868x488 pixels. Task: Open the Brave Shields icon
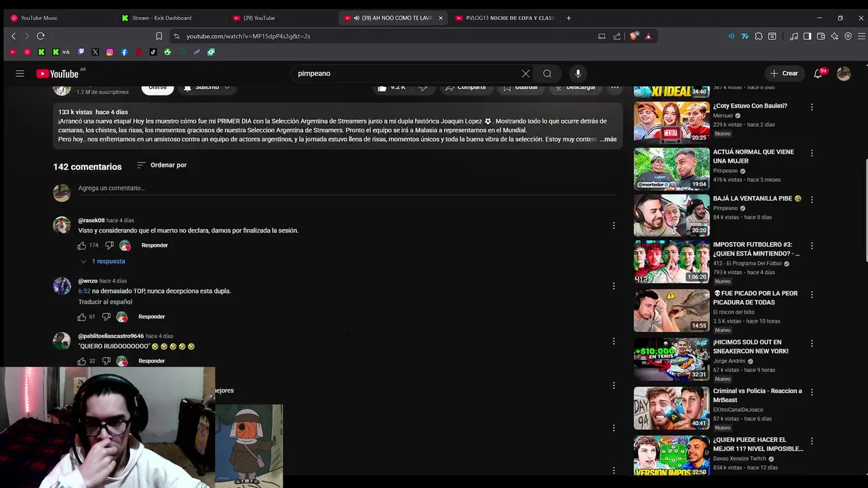click(x=633, y=36)
